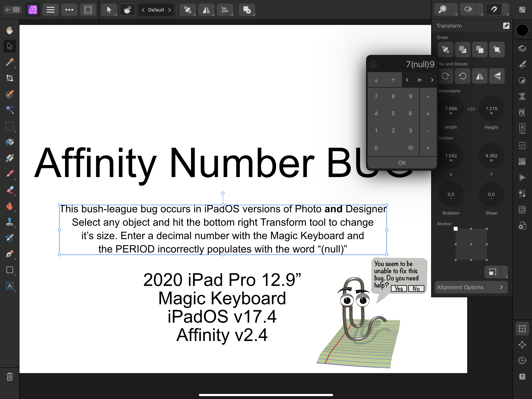Open the History clock studio
Screen dimensions: 532x399
click(x=522, y=360)
